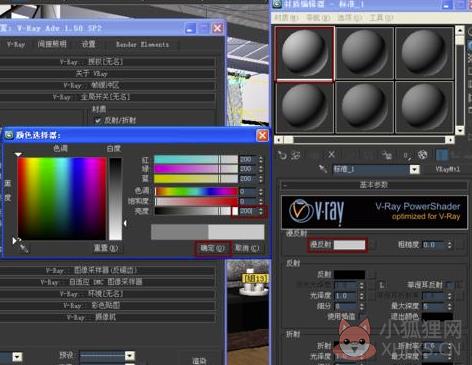Expand the V-Ray 彩色贴图 rollout

(107, 305)
